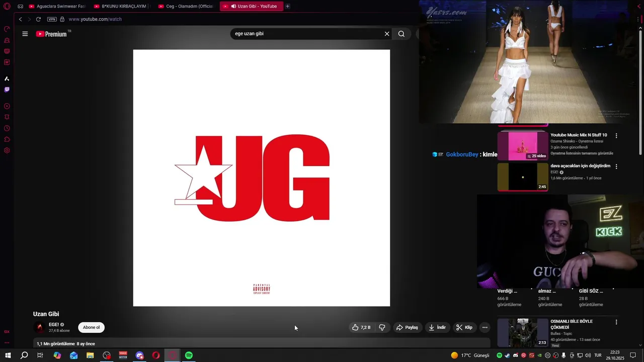The width and height of the screenshot is (644, 362).
Task: Open the YouTube guide hamburger menu
Action: click(x=25, y=34)
